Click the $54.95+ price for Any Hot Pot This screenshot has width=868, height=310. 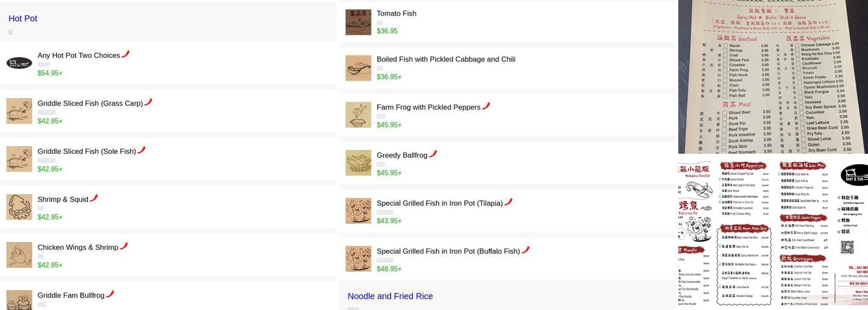(x=50, y=73)
